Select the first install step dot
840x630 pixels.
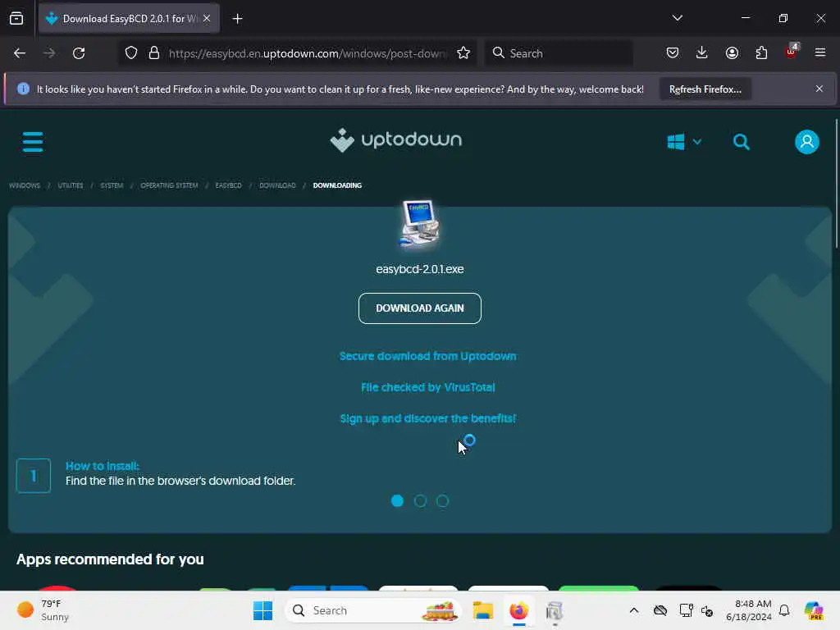click(397, 501)
